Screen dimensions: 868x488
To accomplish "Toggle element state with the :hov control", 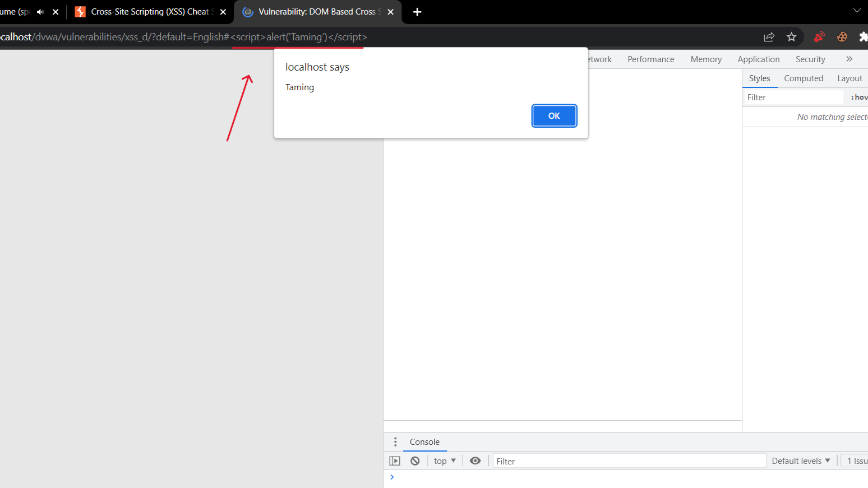I will tap(860, 97).
